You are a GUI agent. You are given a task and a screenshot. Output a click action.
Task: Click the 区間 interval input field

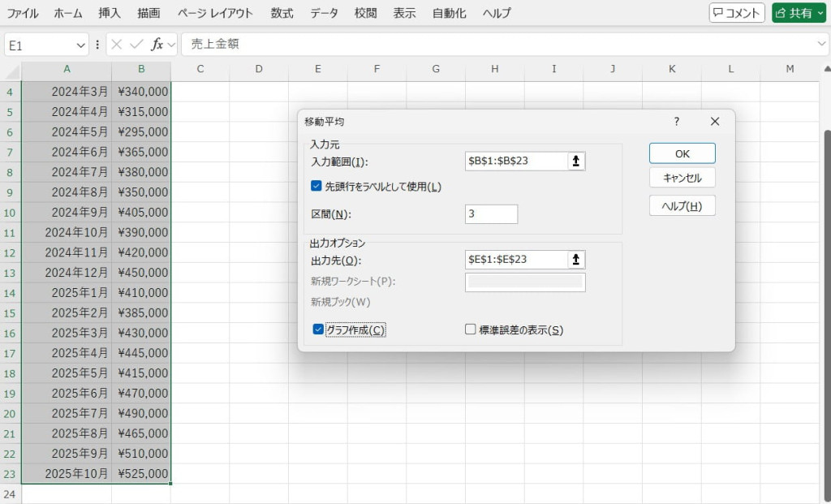491,214
